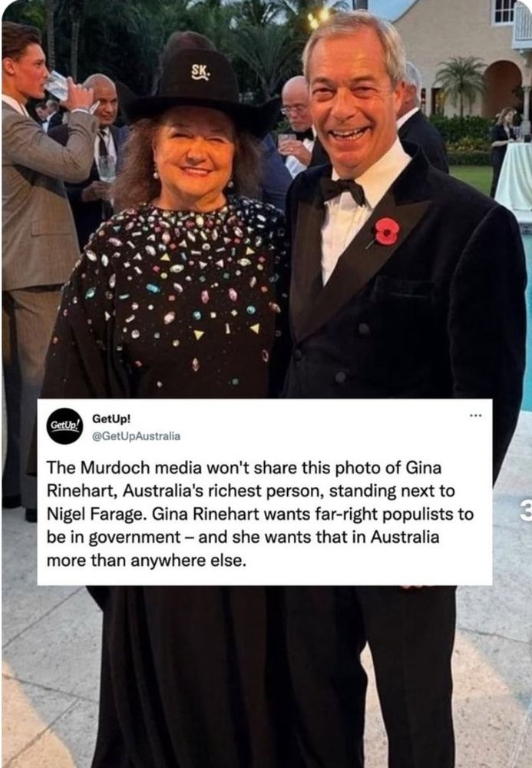Click the white-draped cocktail table by pool
The image size is (532, 768).
tap(514, 177)
